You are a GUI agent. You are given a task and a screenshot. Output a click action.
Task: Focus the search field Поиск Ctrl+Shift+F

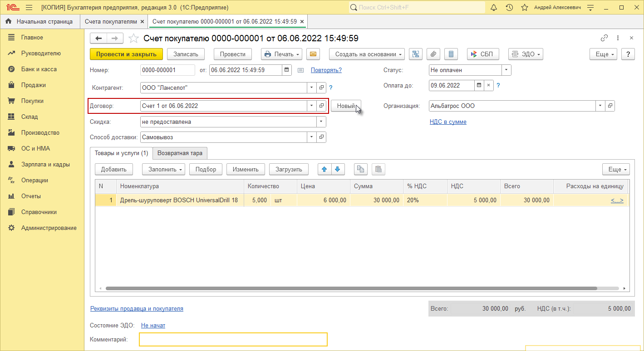417,8
